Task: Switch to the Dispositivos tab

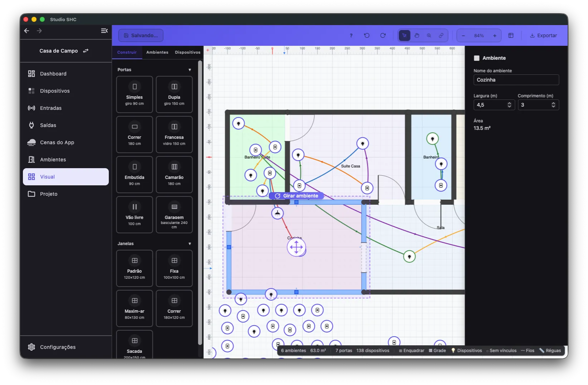Action: (x=188, y=52)
